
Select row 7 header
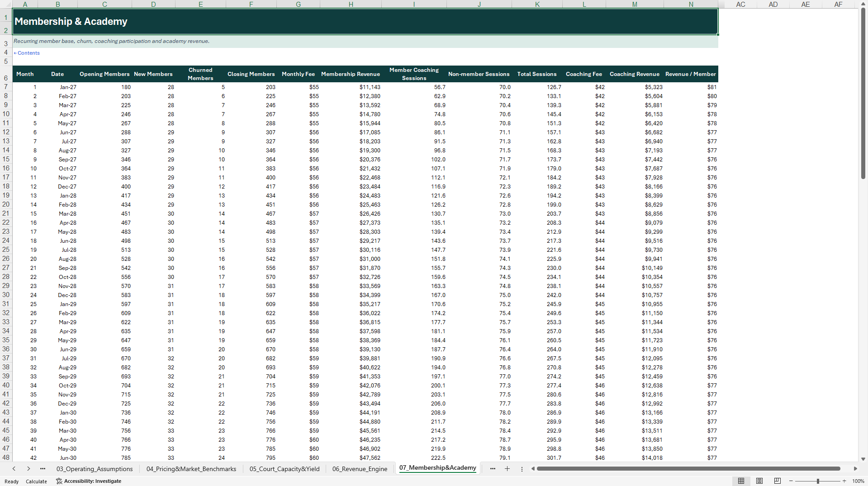(6, 87)
